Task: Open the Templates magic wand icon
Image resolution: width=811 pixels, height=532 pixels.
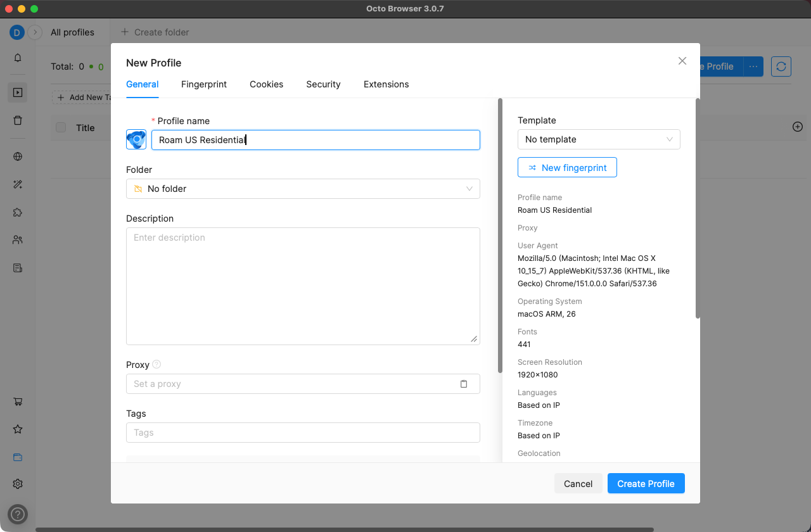Action: click(x=18, y=184)
